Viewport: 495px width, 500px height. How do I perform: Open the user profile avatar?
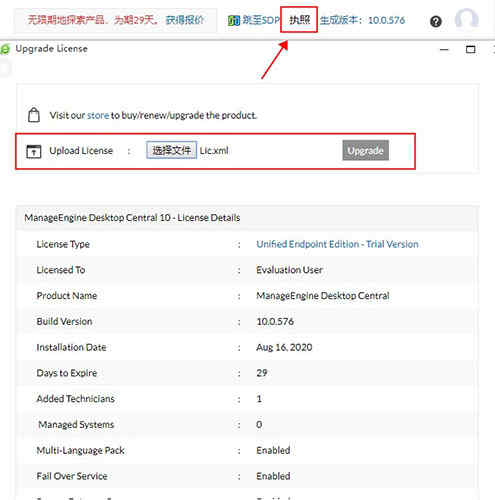coord(467,19)
